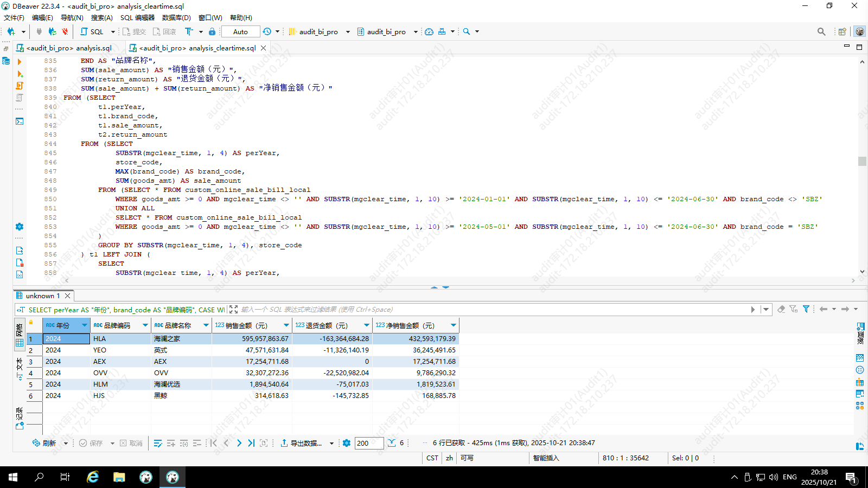Click the 导出数据 export button
This screenshot has height=488, width=868.
(x=301, y=443)
